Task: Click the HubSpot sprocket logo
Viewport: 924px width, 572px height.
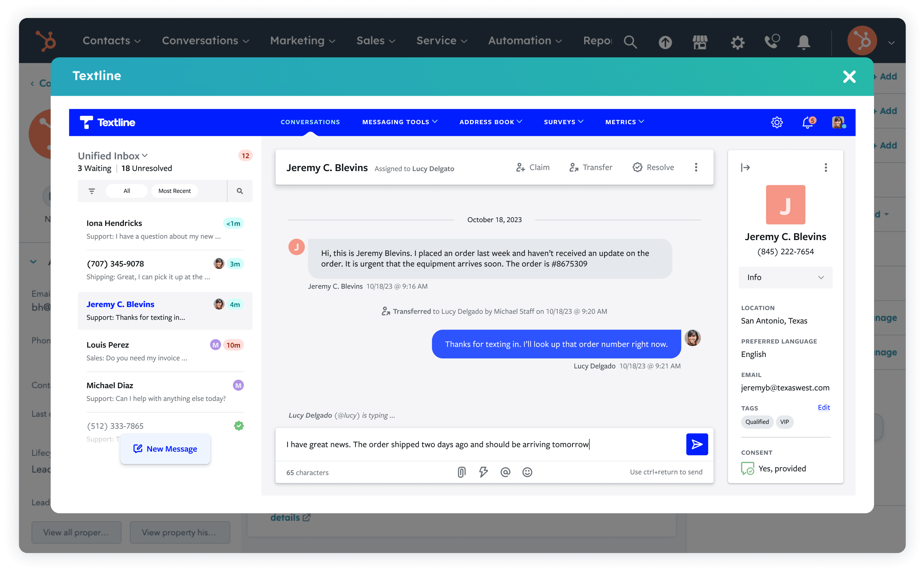Action: coord(46,41)
